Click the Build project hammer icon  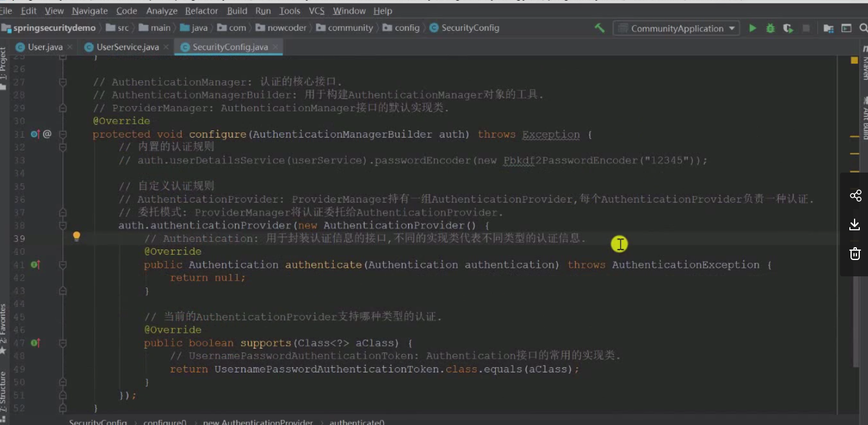click(x=599, y=28)
